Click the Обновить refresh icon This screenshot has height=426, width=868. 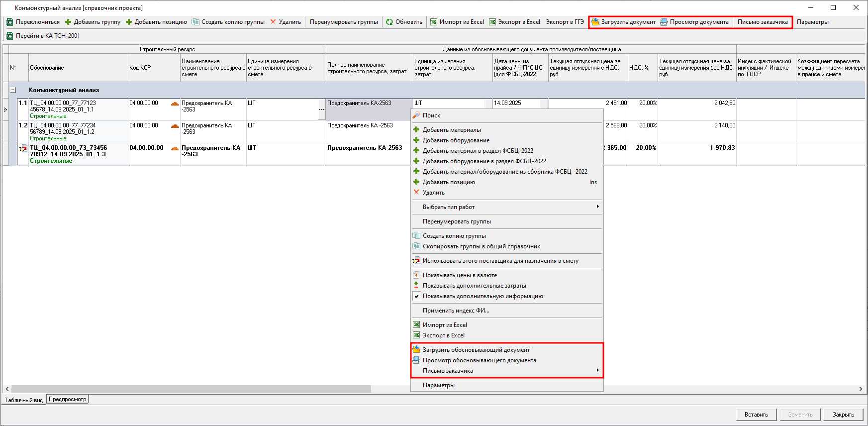(389, 22)
